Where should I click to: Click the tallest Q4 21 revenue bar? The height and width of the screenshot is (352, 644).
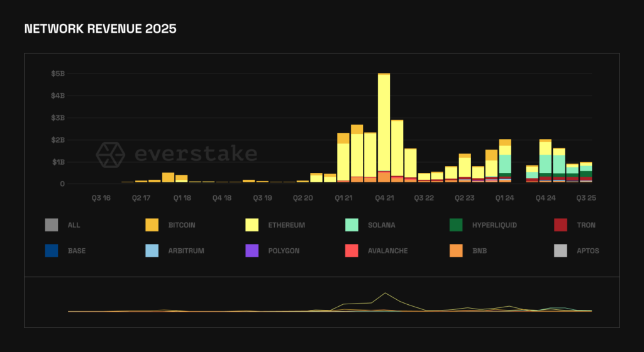(x=384, y=126)
